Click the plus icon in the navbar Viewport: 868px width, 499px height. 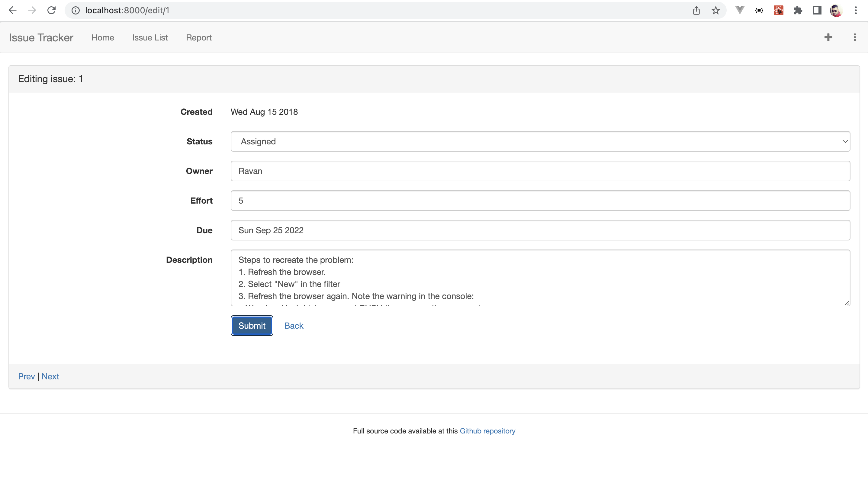tap(828, 37)
